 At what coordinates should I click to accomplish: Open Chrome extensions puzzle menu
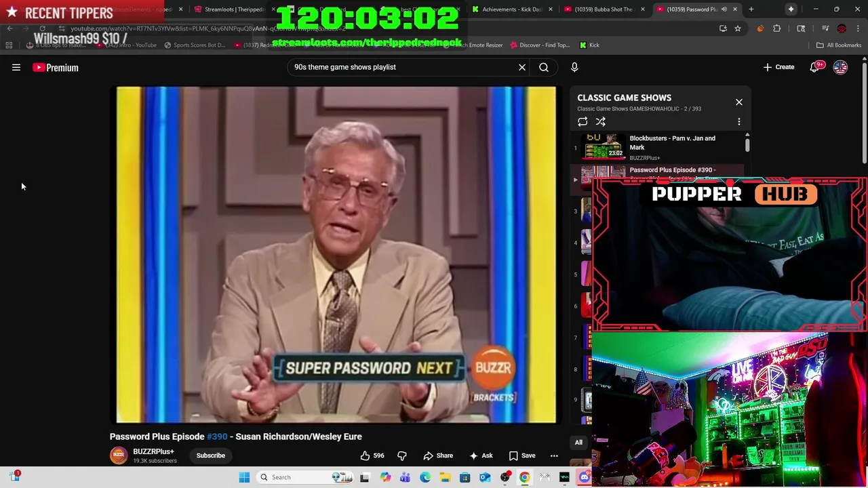pyautogui.click(x=777, y=28)
